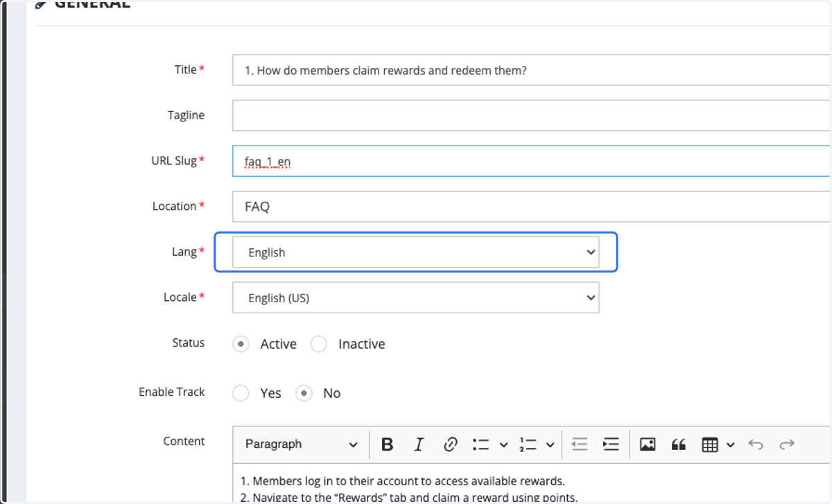The image size is (832, 504).
Task: Toggle italic formatting in content editor
Action: [419, 445]
